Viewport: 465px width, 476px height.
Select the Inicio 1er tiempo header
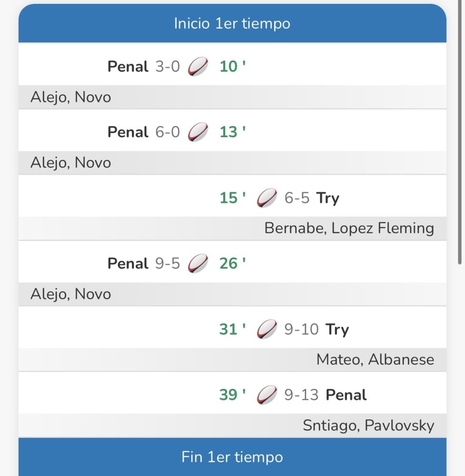pos(232,24)
